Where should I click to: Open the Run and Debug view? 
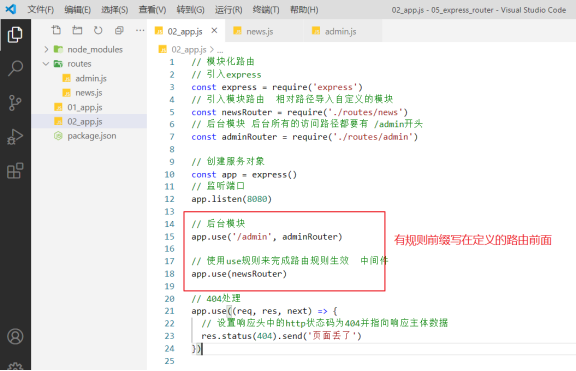pos(15,137)
